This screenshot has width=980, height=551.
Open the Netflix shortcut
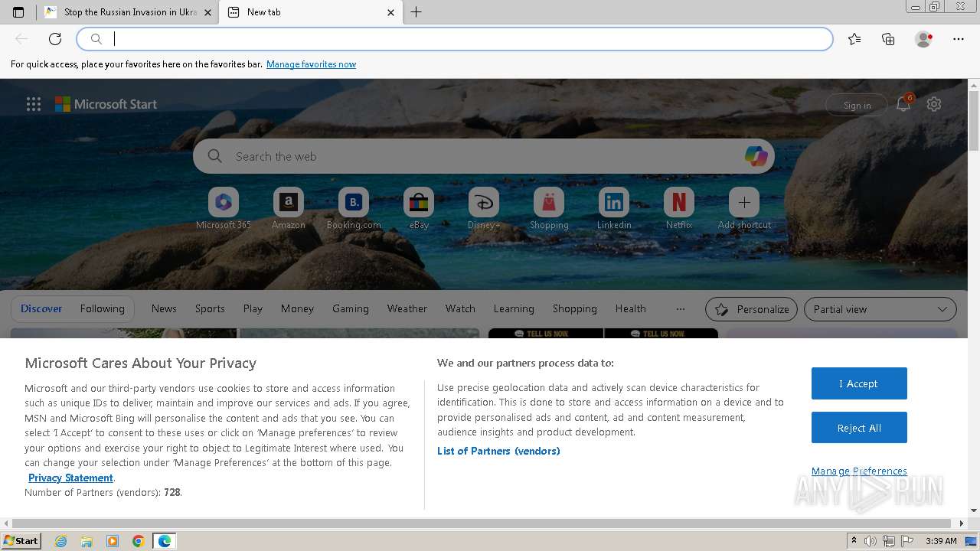click(x=679, y=209)
